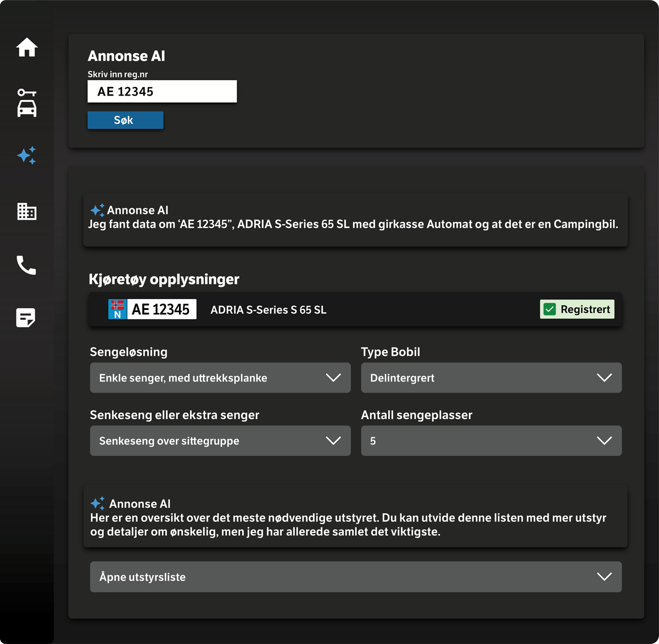
Task: Open the Type Bobil dropdown
Action: [491, 377]
